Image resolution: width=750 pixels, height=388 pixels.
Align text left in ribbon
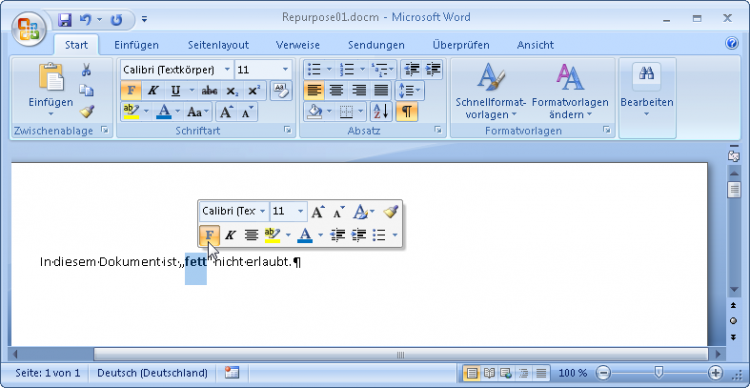tap(314, 90)
